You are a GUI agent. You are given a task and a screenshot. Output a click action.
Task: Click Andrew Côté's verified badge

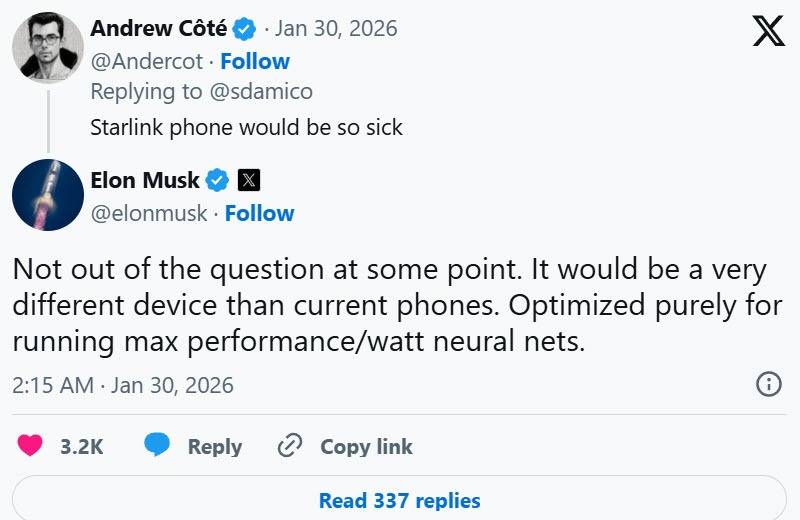(x=245, y=29)
